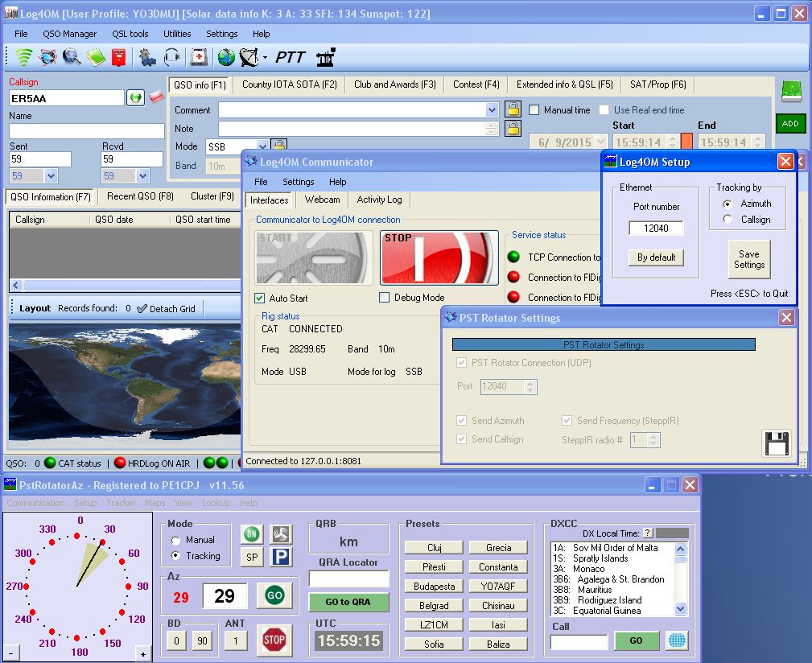
Task: Open the green logbook toolbar icon
Action: pyautogui.click(x=96, y=57)
